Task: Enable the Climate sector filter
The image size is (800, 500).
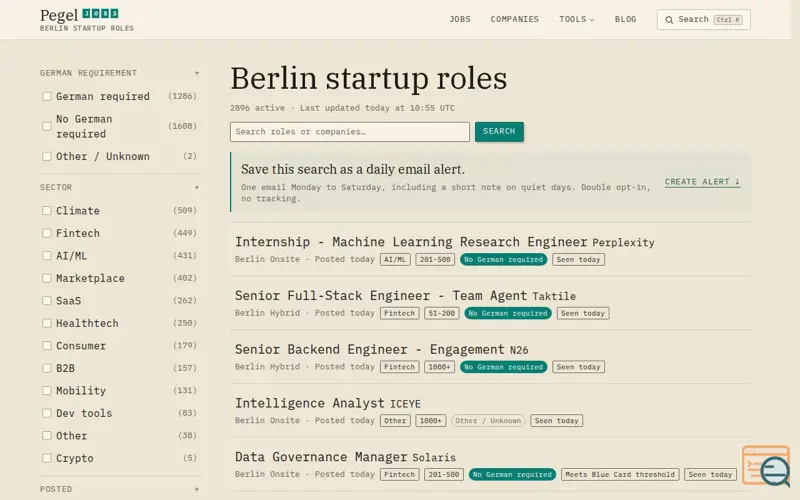Action: coord(46,210)
